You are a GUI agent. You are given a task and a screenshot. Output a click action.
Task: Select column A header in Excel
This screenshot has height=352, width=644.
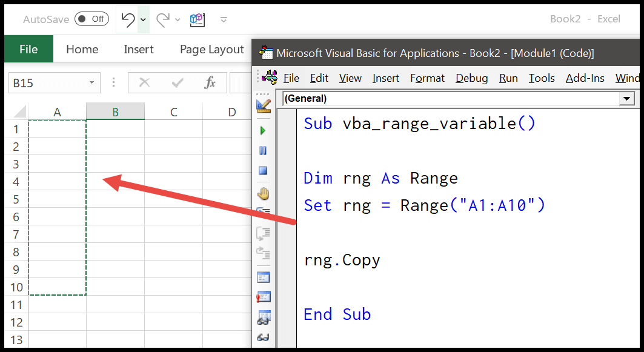(x=57, y=111)
